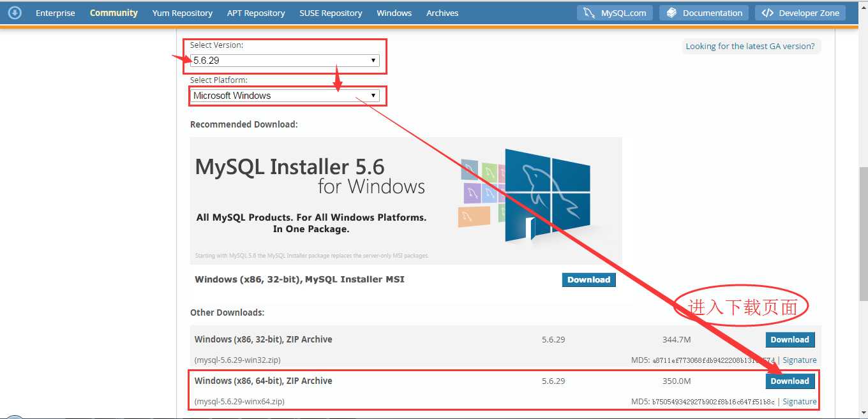Switch to APT Repository tab

click(x=256, y=13)
